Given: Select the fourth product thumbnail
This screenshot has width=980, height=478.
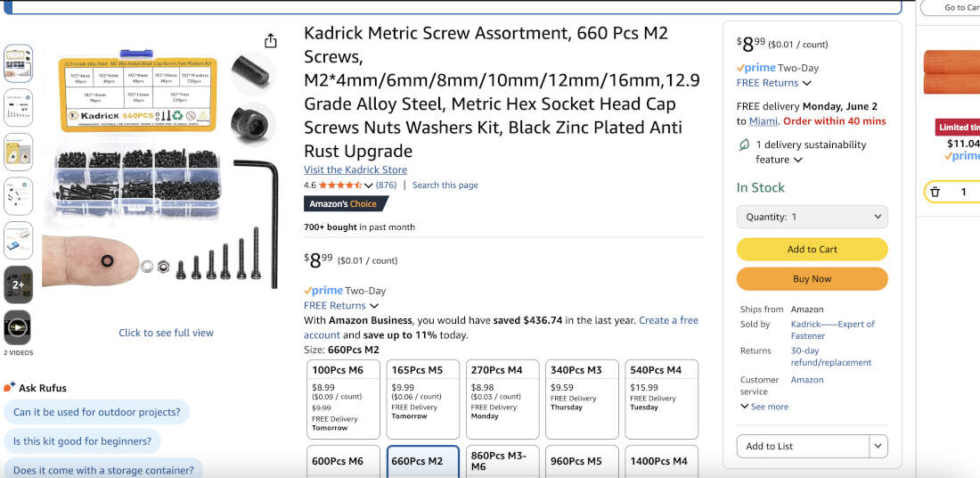Looking at the screenshot, I should 18,196.
